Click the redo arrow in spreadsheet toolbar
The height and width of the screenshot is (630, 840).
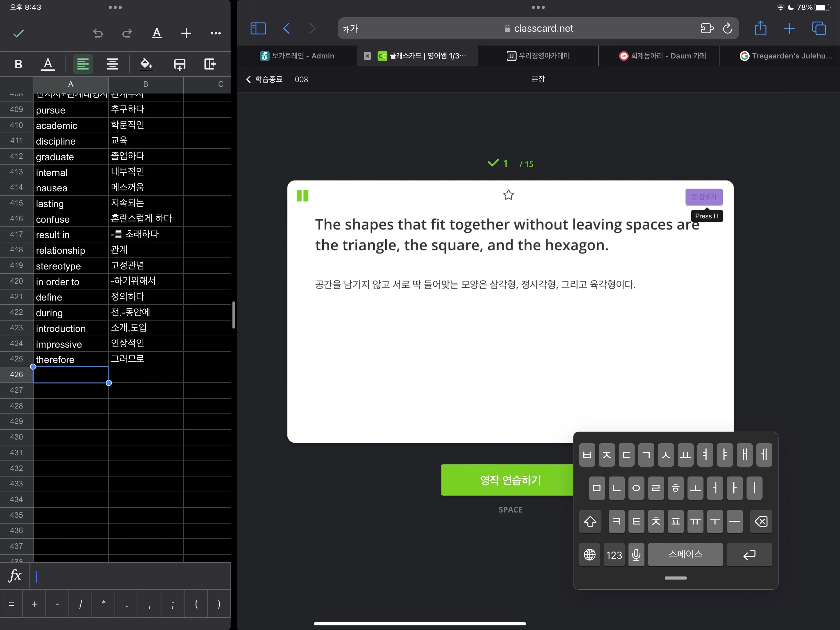[x=127, y=34]
